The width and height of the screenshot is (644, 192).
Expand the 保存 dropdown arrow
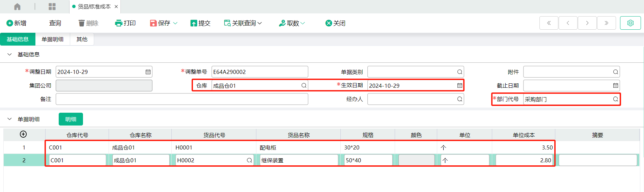(x=175, y=23)
